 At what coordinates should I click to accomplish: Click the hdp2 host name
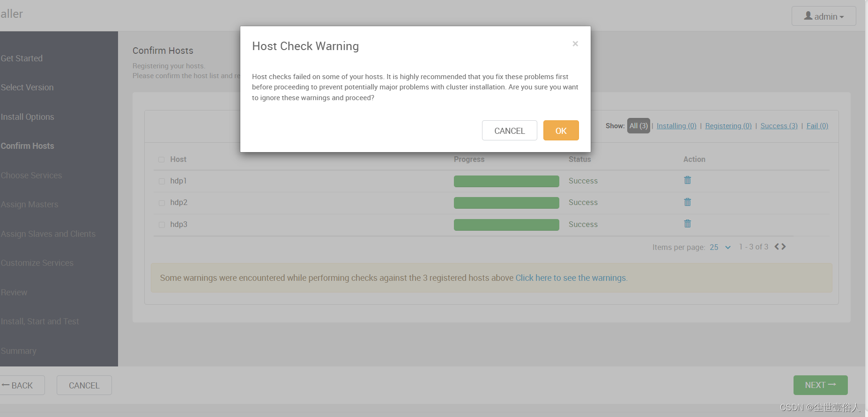179,202
